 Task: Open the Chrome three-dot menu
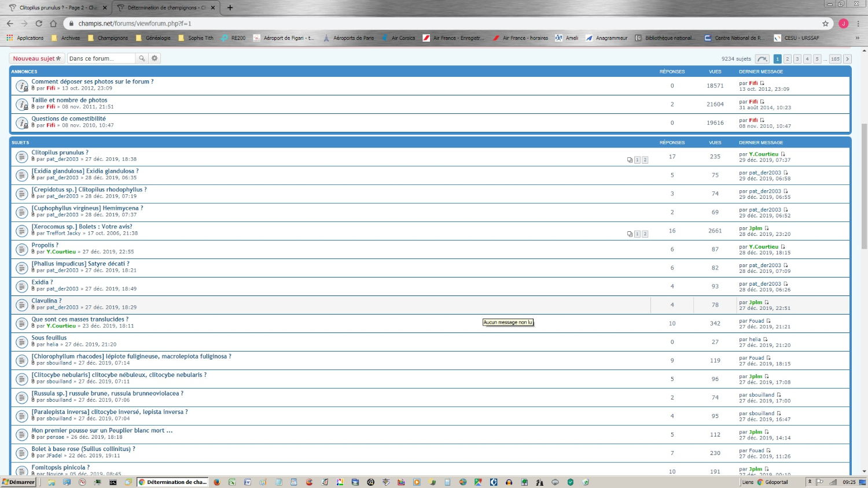[858, 24]
